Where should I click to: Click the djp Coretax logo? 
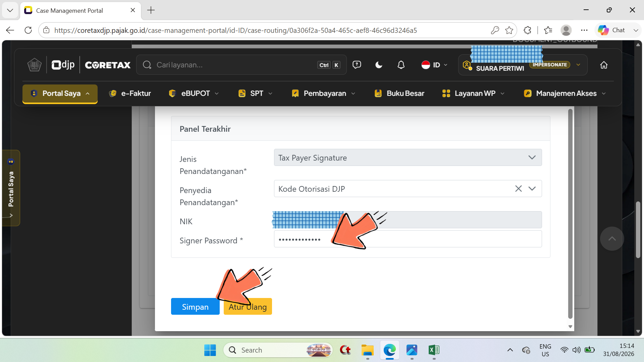[x=91, y=65]
